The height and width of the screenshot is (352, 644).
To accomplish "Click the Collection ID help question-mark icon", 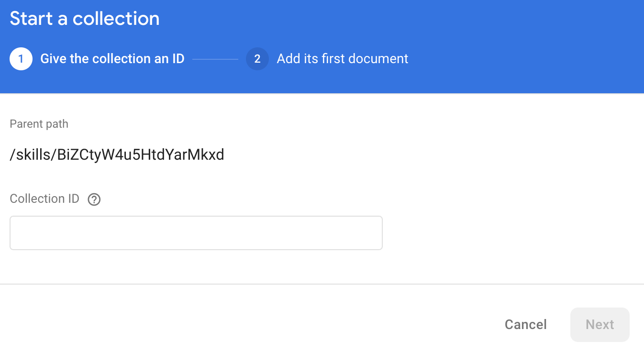I will point(94,199).
